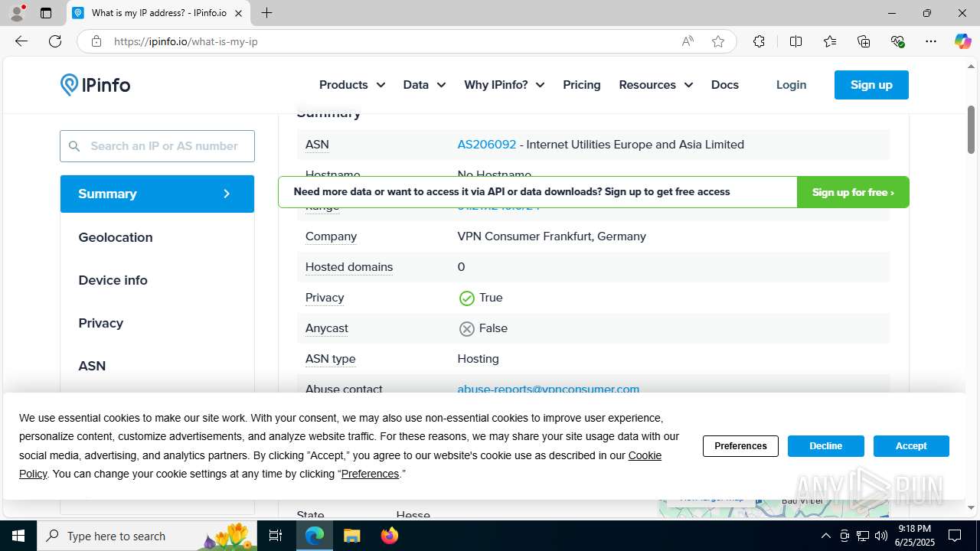Open the taskbar clock and date
Image resolution: width=980 pixels, height=551 pixels.
click(x=914, y=536)
